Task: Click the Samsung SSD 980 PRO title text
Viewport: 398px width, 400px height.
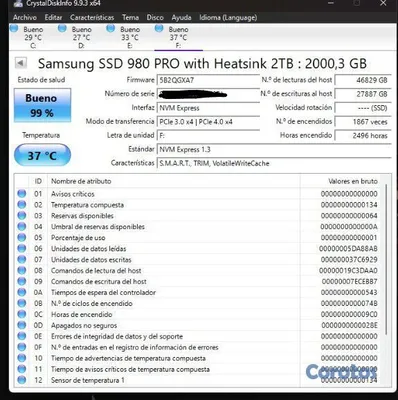Action: (202, 63)
